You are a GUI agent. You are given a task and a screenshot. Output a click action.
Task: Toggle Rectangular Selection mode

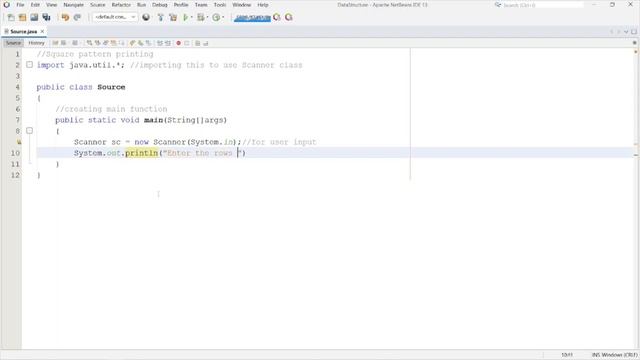coord(122,43)
